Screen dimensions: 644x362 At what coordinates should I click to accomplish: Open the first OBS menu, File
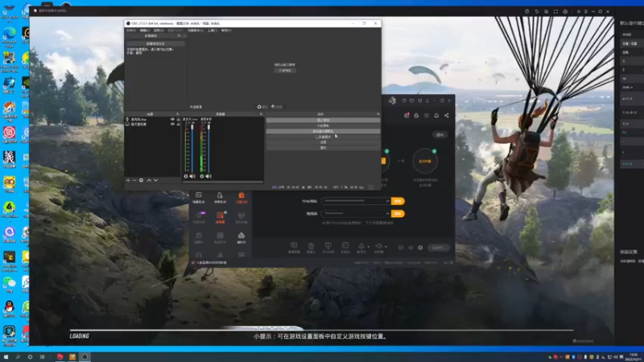pos(131,31)
